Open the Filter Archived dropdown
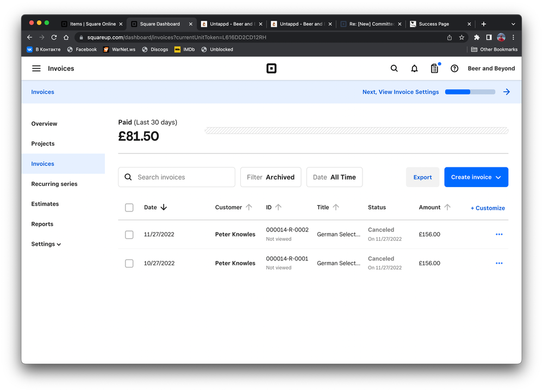 click(x=271, y=177)
